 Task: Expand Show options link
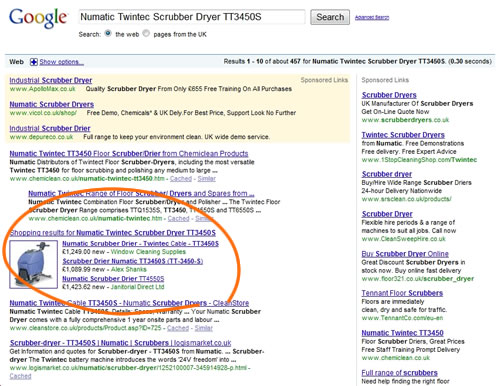pyautogui.click(x=61, y=62)
